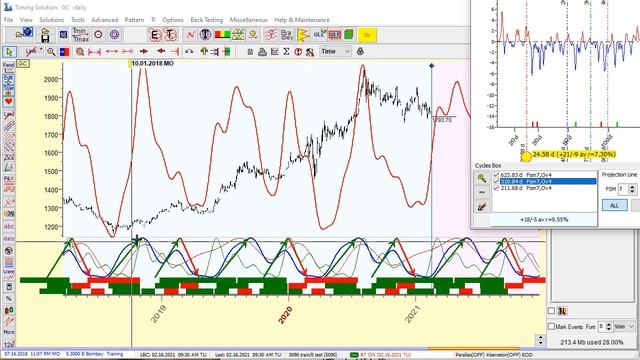
Task: Click the chart vertical scroll spinner
Action: (540, 340)
